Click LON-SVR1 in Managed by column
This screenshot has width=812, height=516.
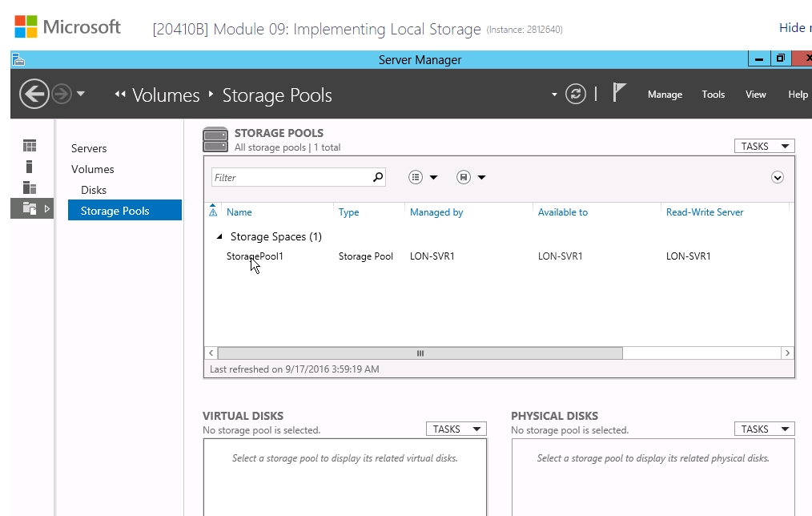point(432,256)
